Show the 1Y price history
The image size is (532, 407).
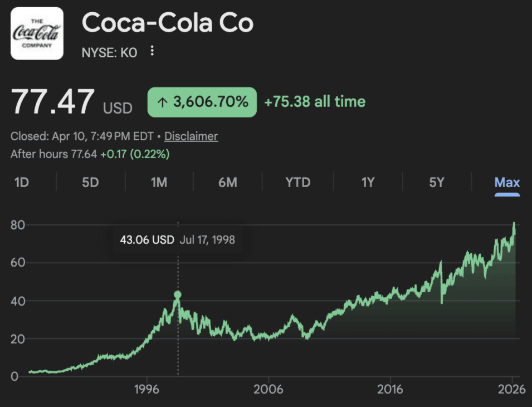point(368,183)
